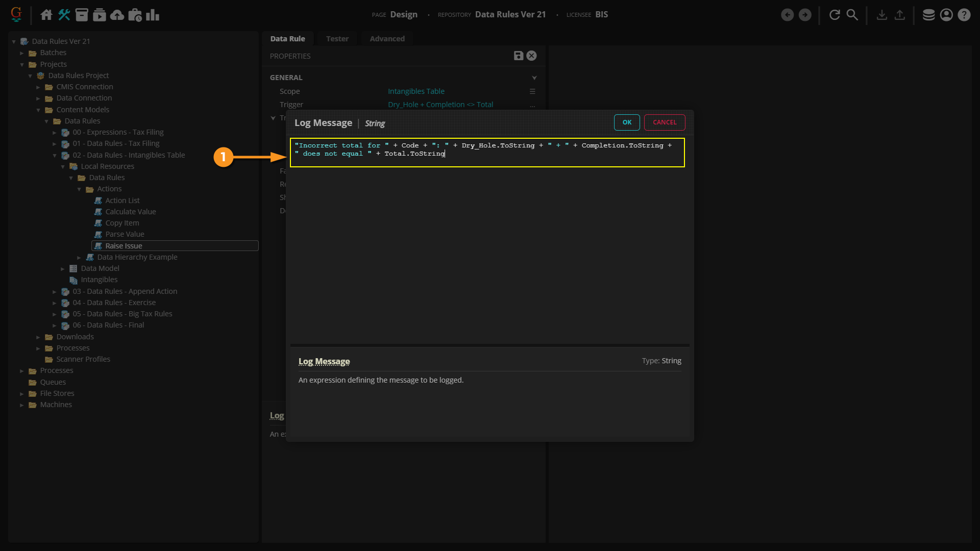
Task: Save properties using the disk icon
Action: click(518, 56)
